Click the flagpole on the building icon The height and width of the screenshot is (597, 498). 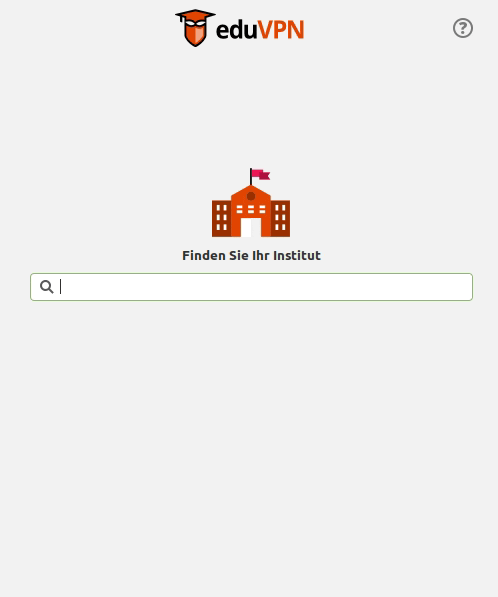pyautogui.click(x=251, y=177)
